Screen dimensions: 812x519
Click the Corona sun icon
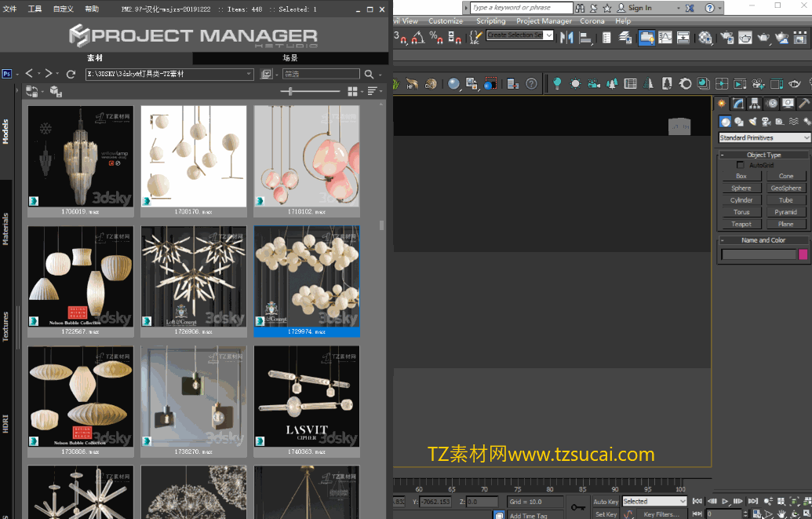tap(575, 83)
